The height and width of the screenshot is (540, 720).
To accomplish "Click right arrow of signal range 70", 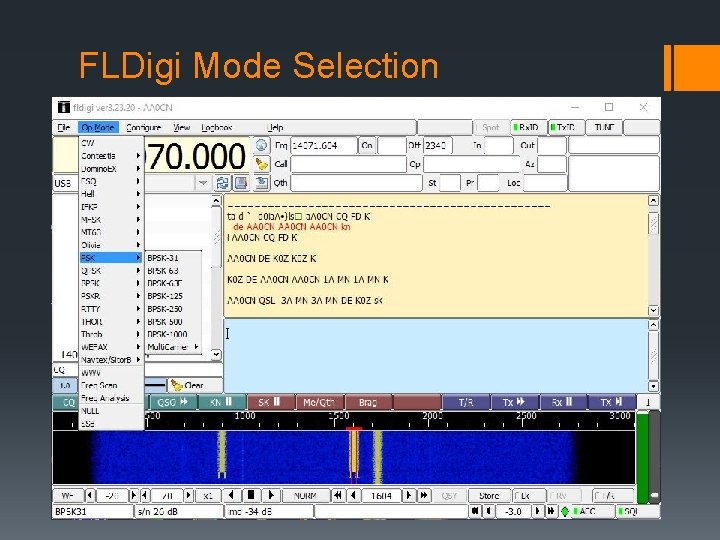I will [x=188, y=495].
